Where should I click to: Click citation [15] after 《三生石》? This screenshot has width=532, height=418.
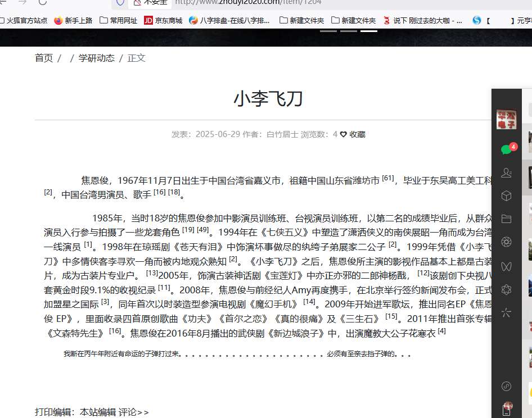click(x=391, y=316)
